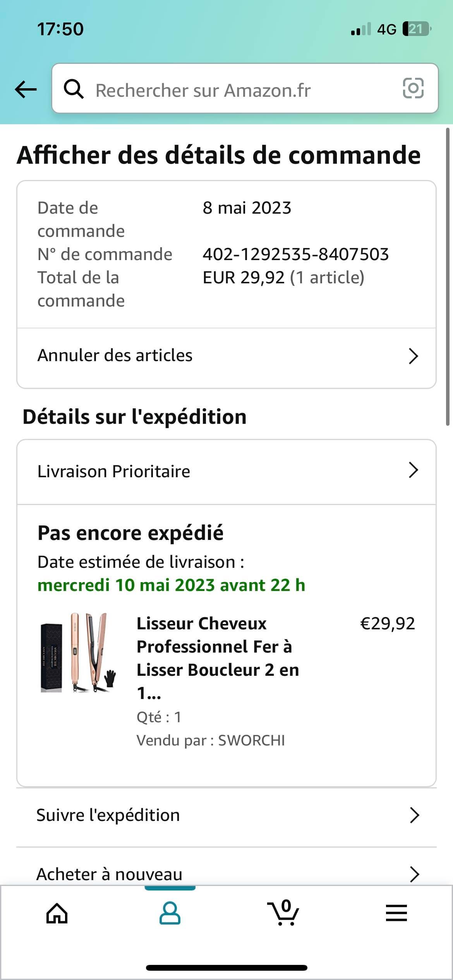Expand Annuler des articles chevron

tap(413, 356)
